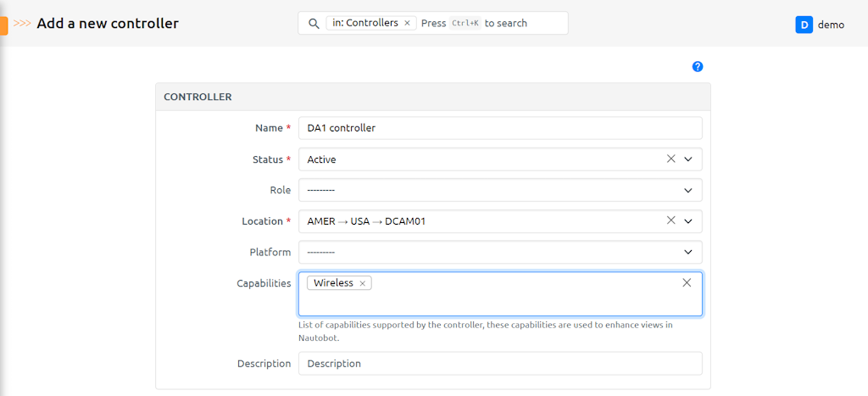The image size is (868, 396).
Task: Click into the Name text field
Action: click(x=500, y=128)
